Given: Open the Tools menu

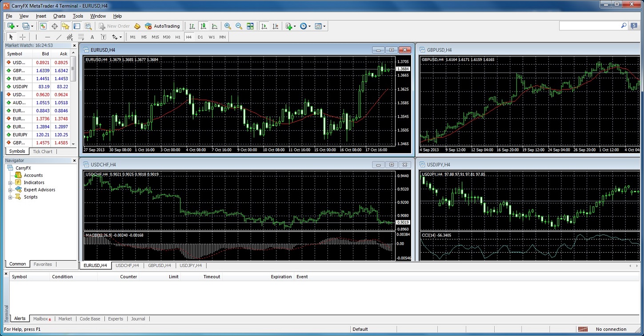Looking at the screenshot, I should 78,16.
